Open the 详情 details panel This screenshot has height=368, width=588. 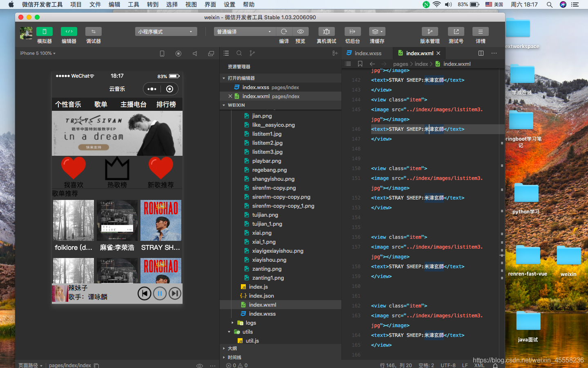(481, 31)
